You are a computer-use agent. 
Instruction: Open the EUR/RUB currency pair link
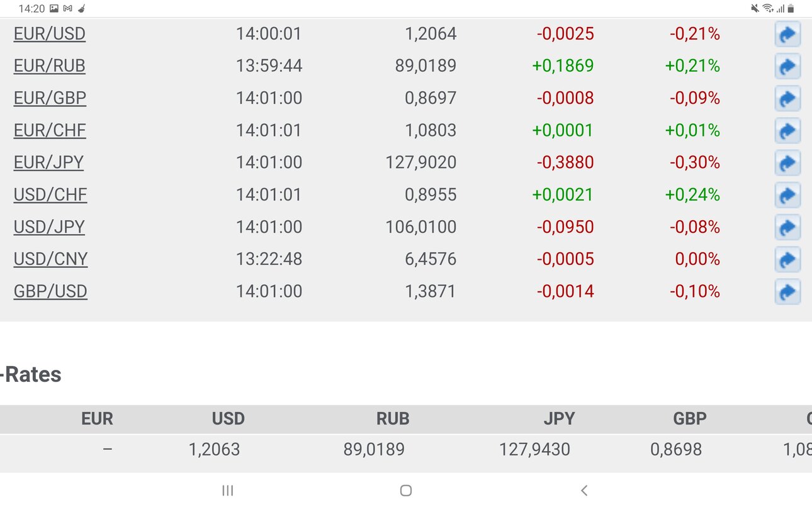tap(50, 66)
